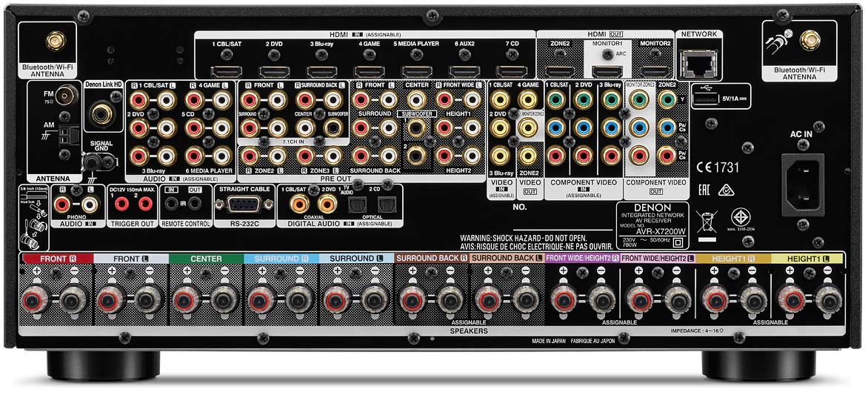Click the red FRONT R speaker label
This screenshot has height=395, width=868.
click(56, 259)
